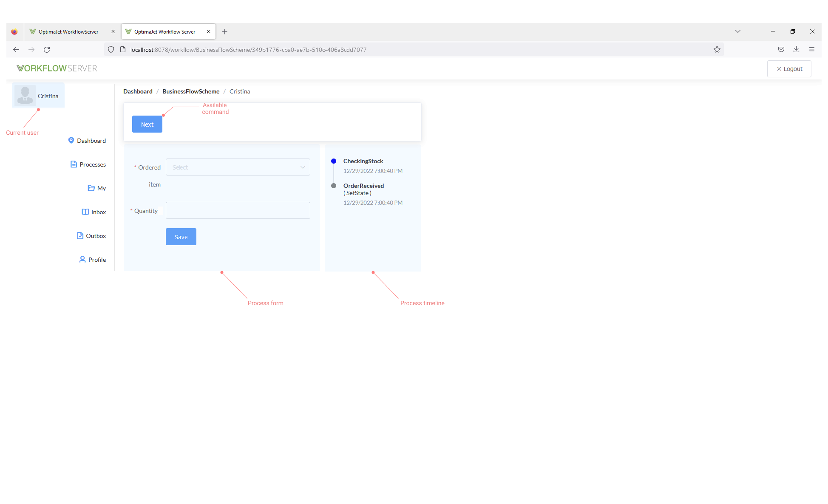
Task: Go forward with the browser forward arrow
Action: click(x=31, y=49)
